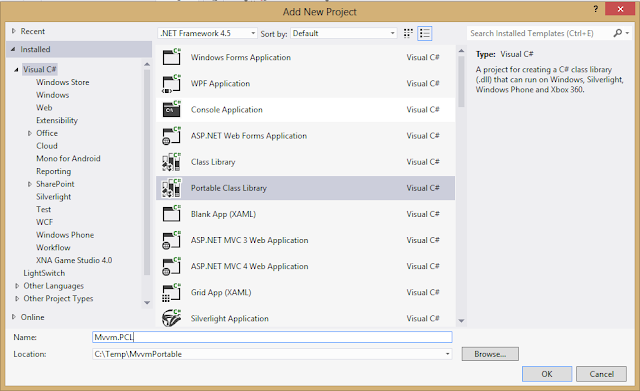Viewport: 640px width, 391px height.
Task: Select the LightSwitch category
Action: (44, 273)
